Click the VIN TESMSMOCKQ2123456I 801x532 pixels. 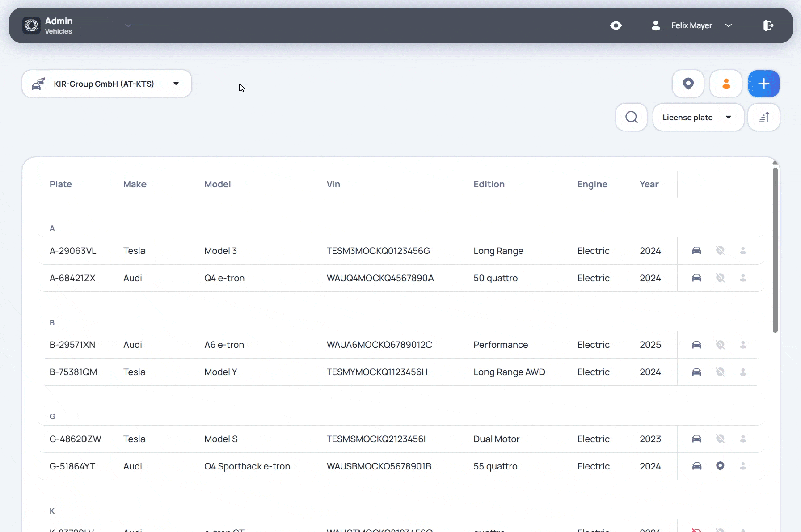pyautogui.click(x=376, y=439)
